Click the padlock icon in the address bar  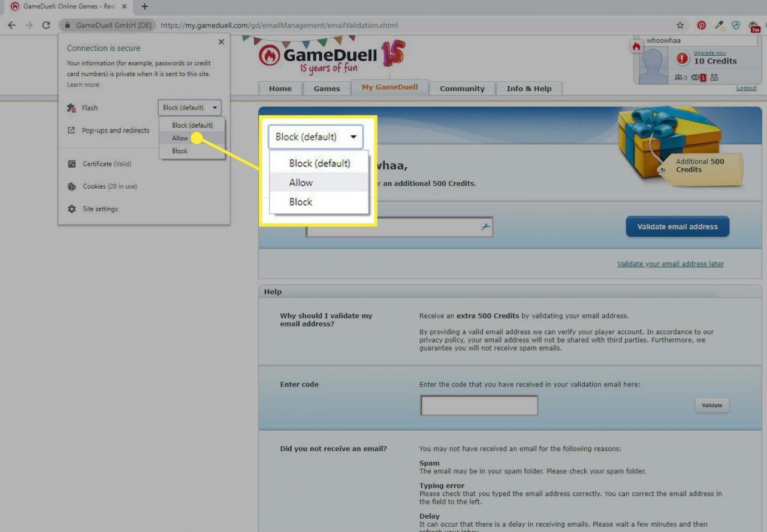click(x=68, y=26)
